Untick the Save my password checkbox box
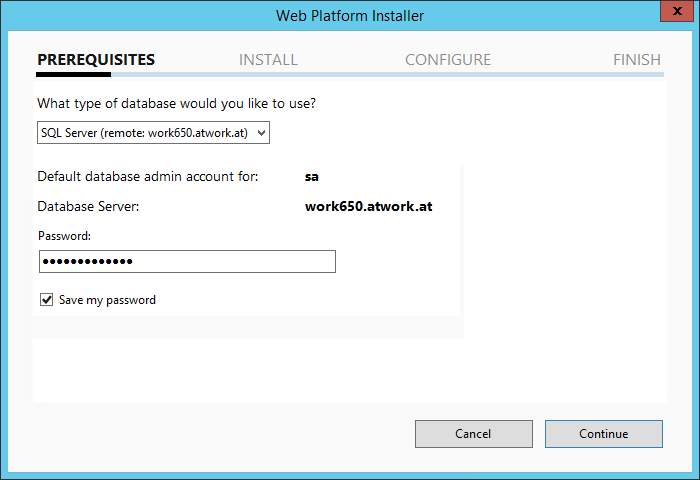Screen dimensions: 700x480 [x=46, y=299]
